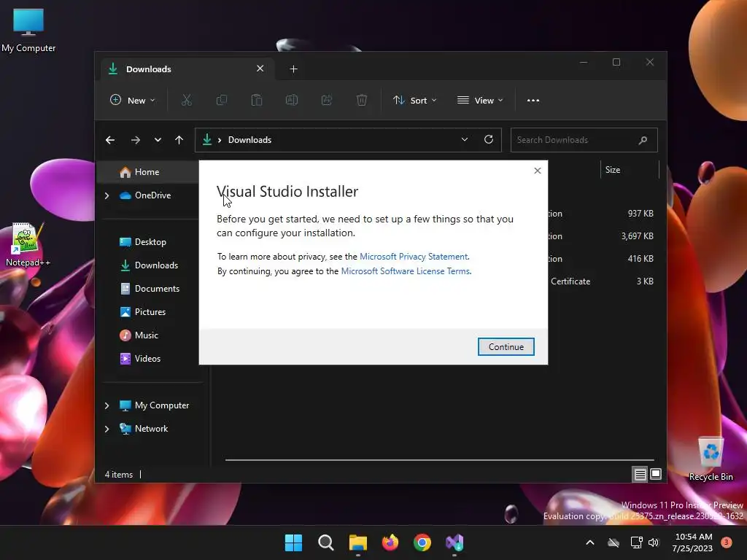Open the See more three-dots menu
This screenshot has width=747, height=560.
click(533, 101)
